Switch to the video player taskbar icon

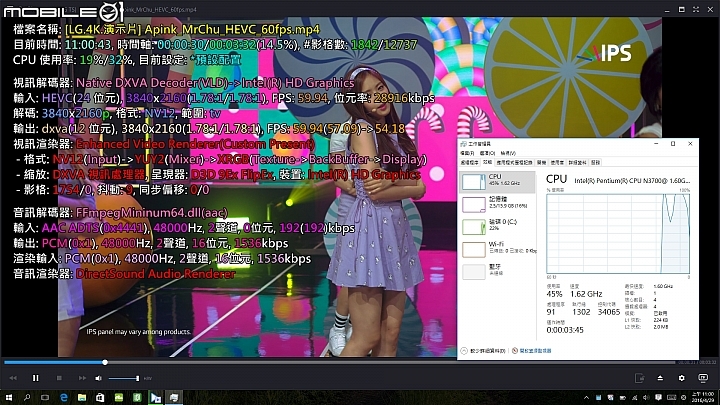click(x=155, y=397)
